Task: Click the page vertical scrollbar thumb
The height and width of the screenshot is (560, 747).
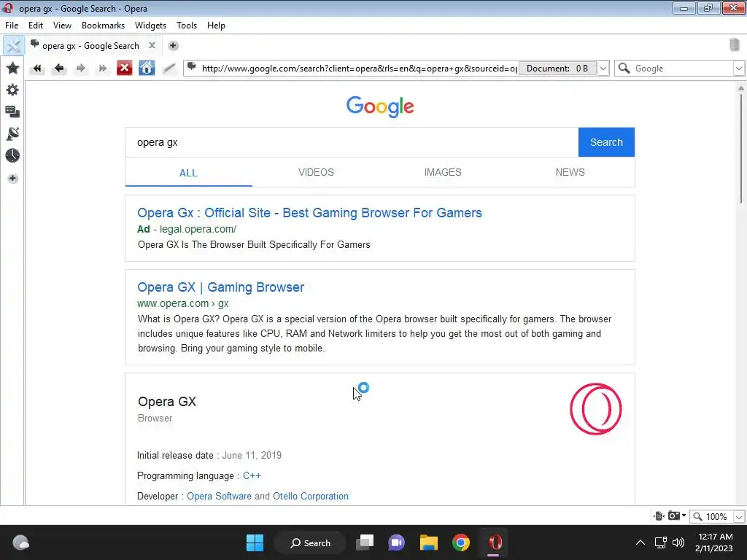Action: (741, 149)
